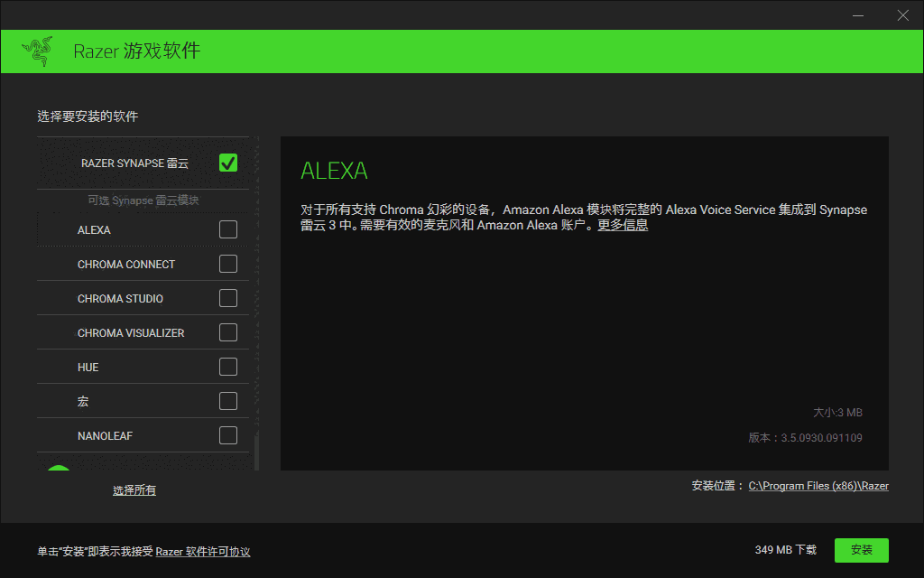Uncheck the Razer Synapse 雷云 checkbox

[228, 163]
